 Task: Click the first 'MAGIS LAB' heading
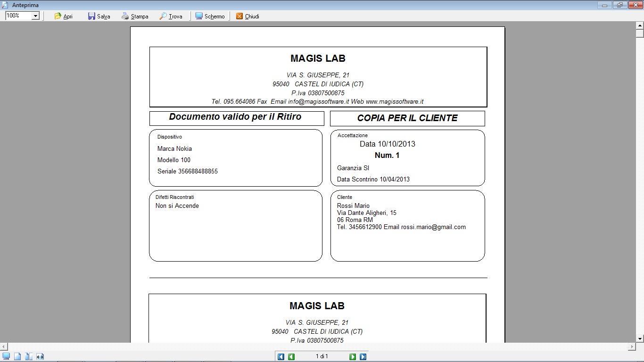318,58
